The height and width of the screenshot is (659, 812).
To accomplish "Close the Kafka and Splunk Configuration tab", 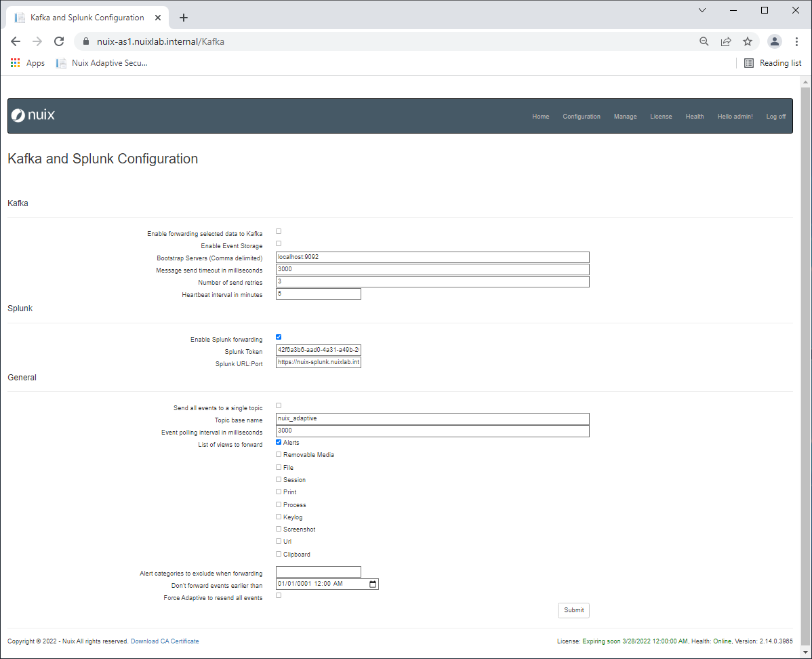I will point(158,18).
